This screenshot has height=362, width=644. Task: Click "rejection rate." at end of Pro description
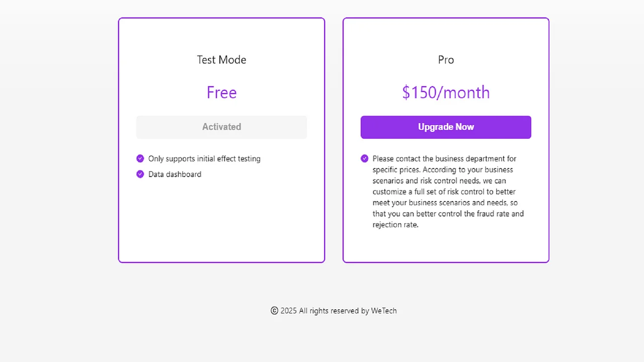click(395, 225)
